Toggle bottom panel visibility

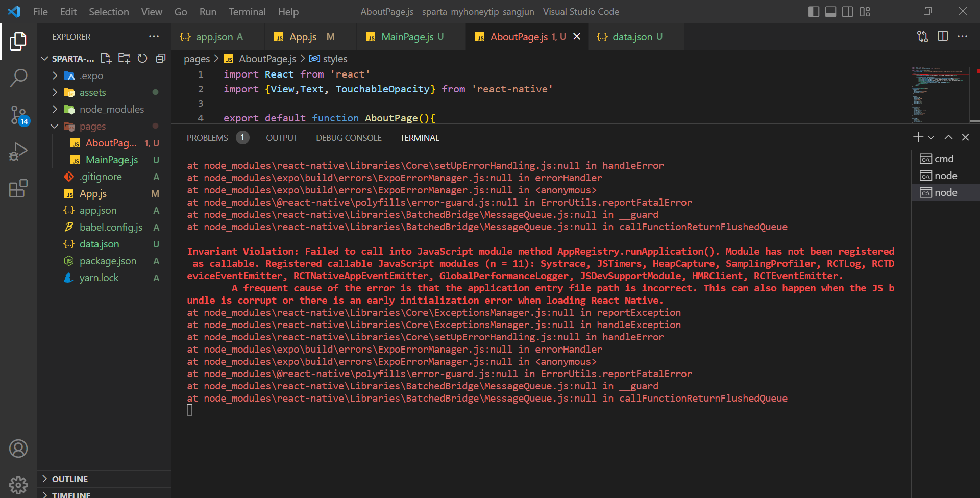coord(831,12)
